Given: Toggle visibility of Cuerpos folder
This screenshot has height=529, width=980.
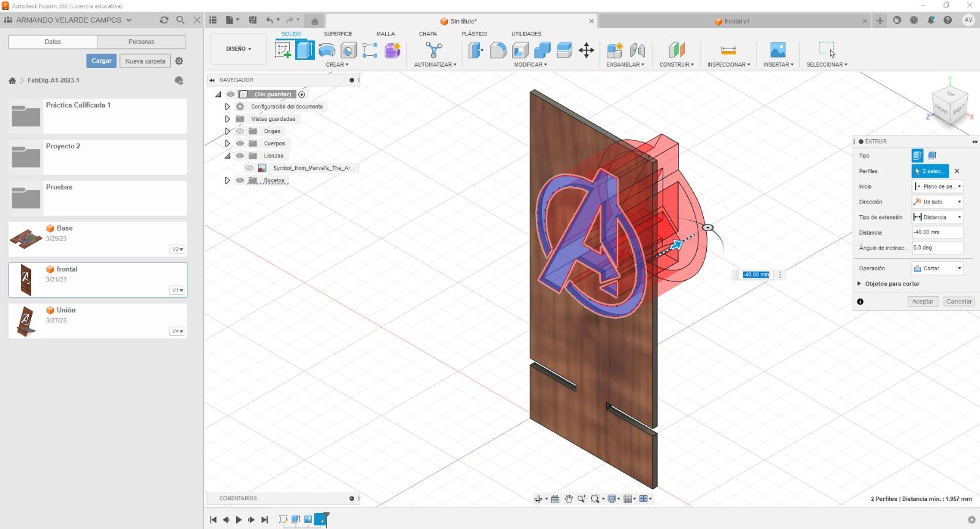Looking at the screenshot, I should pos(240,143).
